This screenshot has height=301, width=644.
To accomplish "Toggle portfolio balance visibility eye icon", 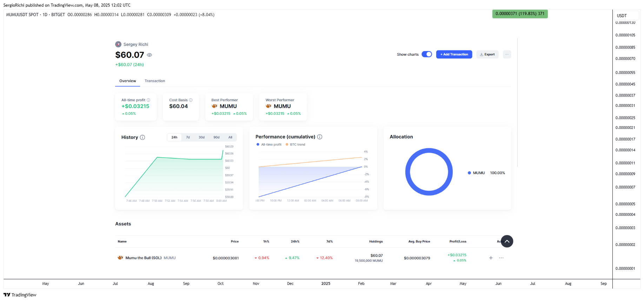I will pos(149,55).
